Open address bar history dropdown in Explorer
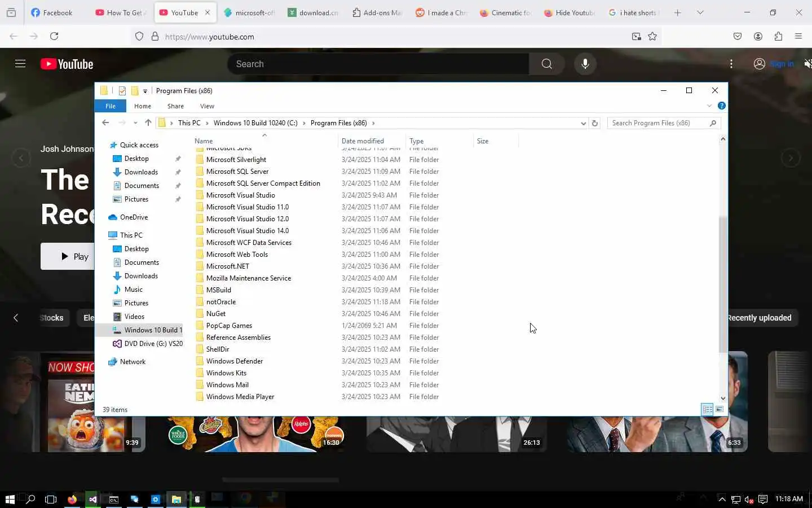The height and width of the screenshot is (508, 812). pos(583,123)
